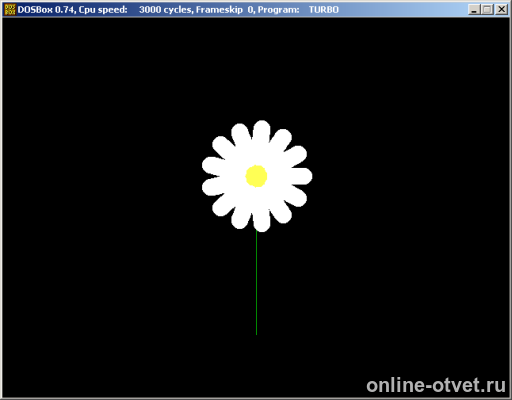Click the "3000 cycles" text in title bar
The height and width of the screenshot is (400, 512).
point(166,10)
